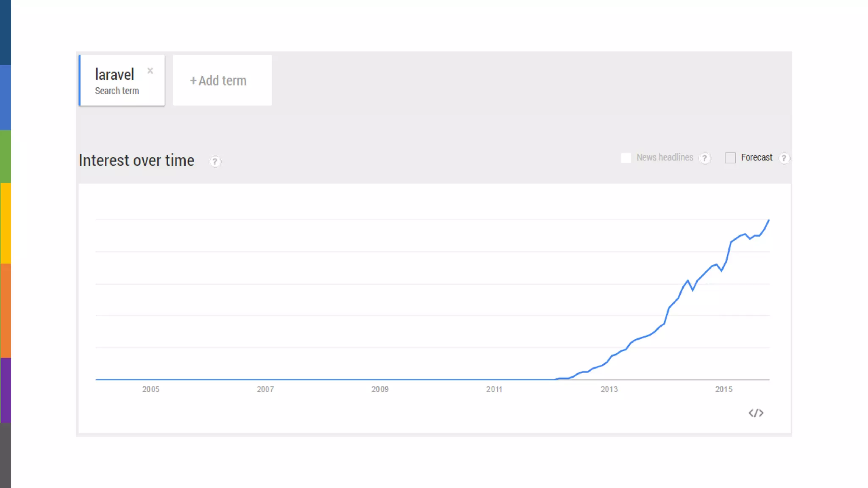Click the green stripe in the left bar
This screenshot has width=868, height=488.
[x=5, y=156]
